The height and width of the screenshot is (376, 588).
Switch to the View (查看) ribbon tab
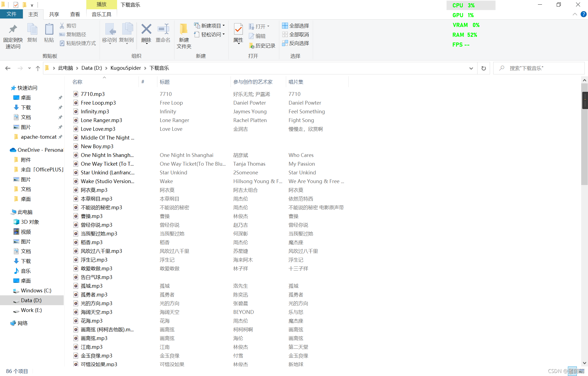(x=75, y=14)
